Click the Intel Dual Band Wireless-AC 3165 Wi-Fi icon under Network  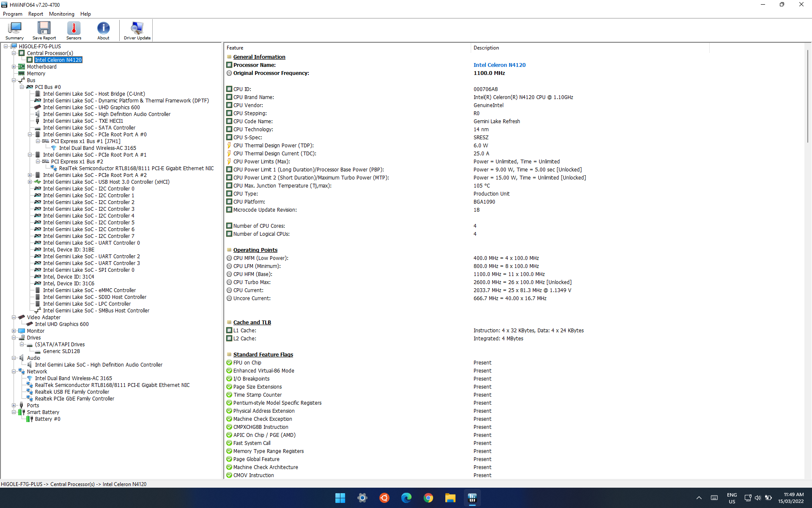[30, 378]
